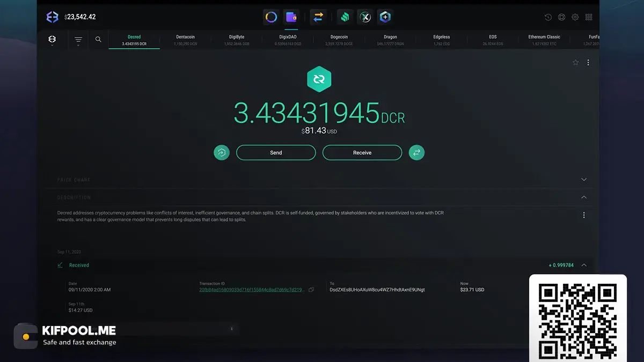The height and width of the screenshot is (362, 644).
Task: Select the Dogecoin asset tab
Action: (x=339, y=40)
